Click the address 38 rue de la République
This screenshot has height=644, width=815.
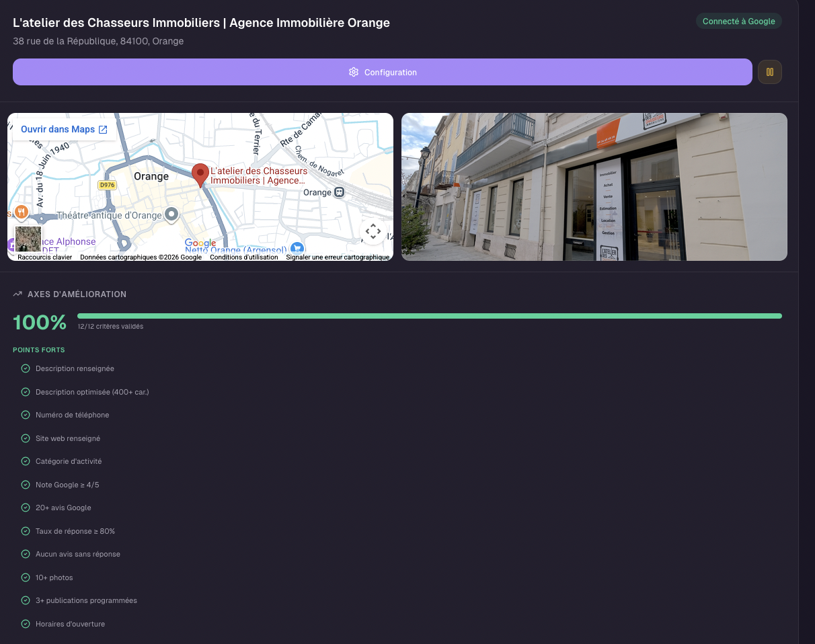click(x=98, y=41)
